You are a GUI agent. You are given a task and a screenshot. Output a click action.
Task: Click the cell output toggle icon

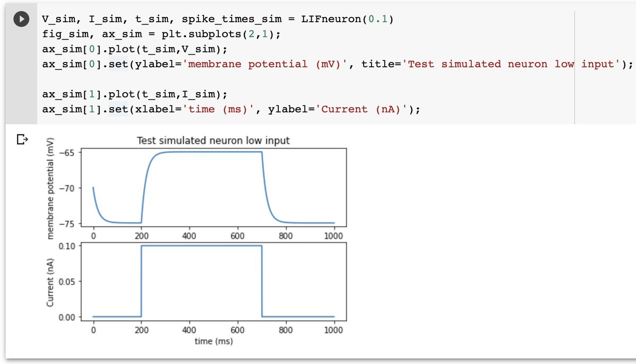(x=22, y=140)
